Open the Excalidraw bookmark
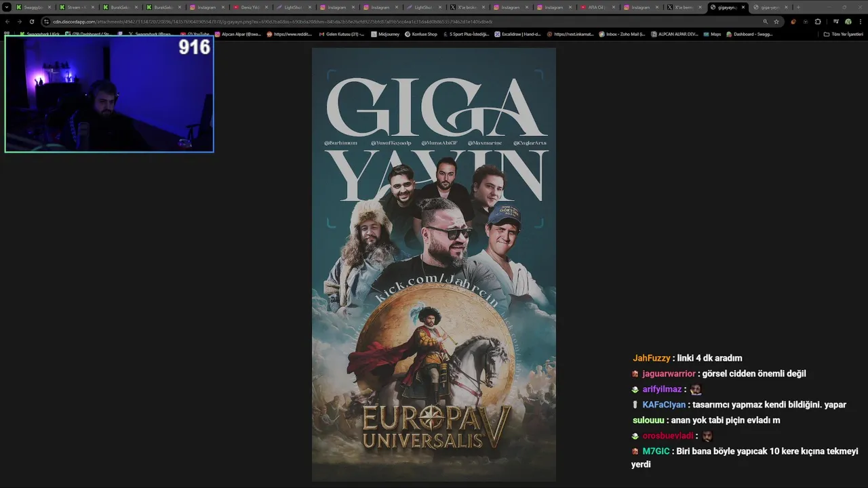This screenshot has height=488, width=868. tap(517, 34)
